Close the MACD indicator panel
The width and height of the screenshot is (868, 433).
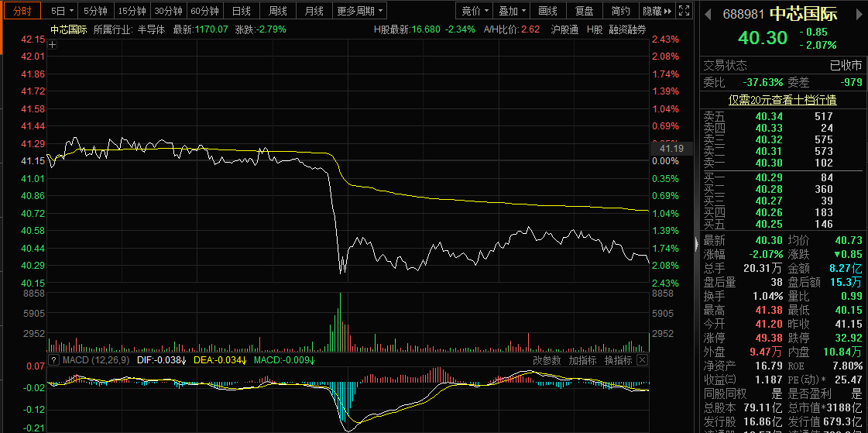642,360
